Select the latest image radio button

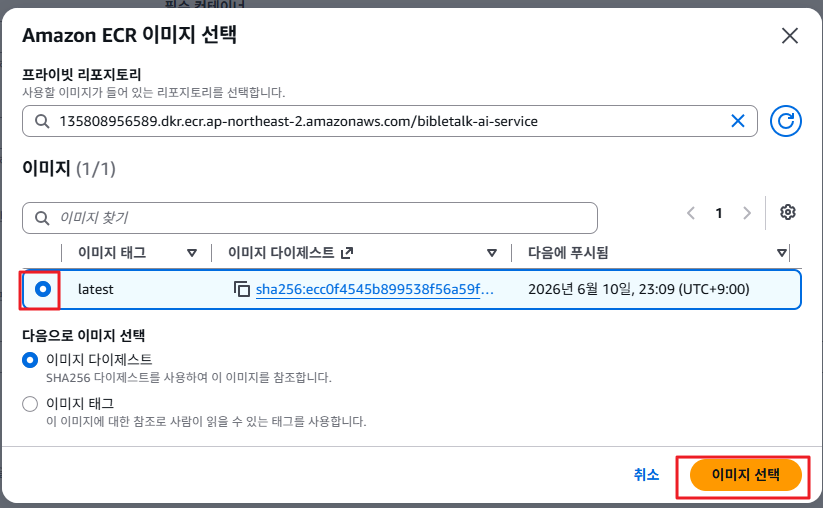tap(43, 289)
